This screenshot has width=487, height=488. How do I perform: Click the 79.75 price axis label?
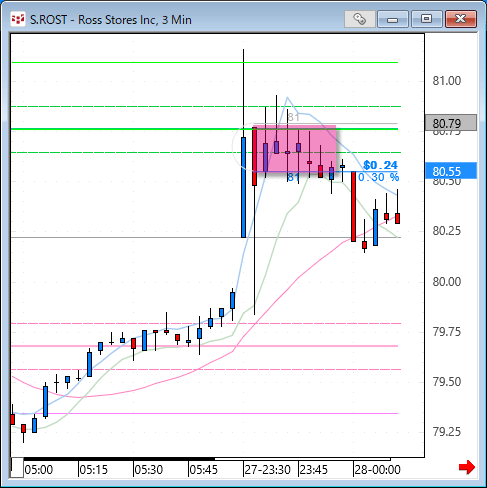tap(447, 332)
